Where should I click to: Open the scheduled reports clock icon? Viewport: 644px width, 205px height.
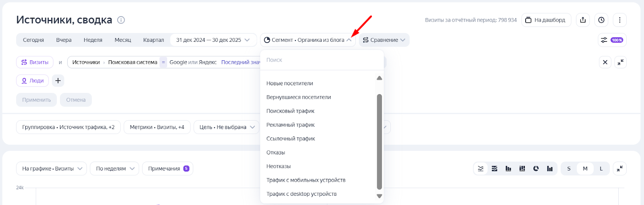[x=601, y=20]
